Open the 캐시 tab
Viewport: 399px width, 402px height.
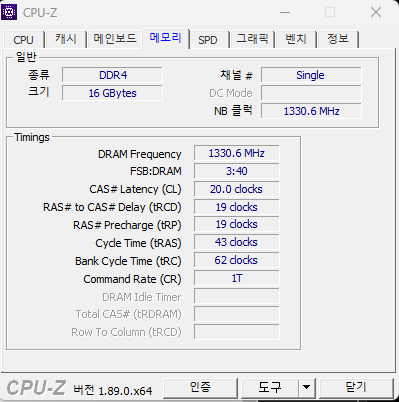tap(66, 39)
